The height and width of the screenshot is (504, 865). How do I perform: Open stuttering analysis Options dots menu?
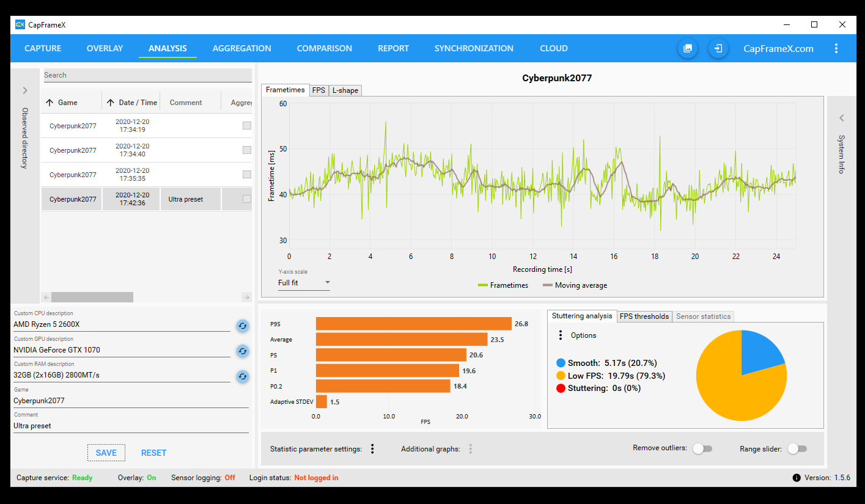[561, 335]
